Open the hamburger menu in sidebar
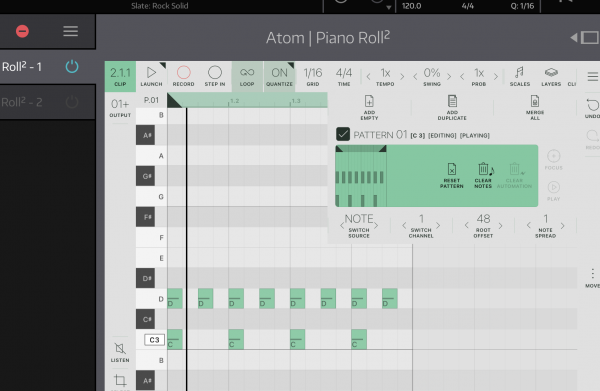 point(70,31)
